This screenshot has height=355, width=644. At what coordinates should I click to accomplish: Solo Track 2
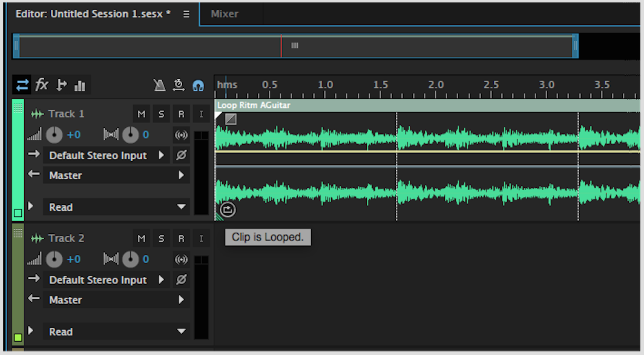coord(161,239)
